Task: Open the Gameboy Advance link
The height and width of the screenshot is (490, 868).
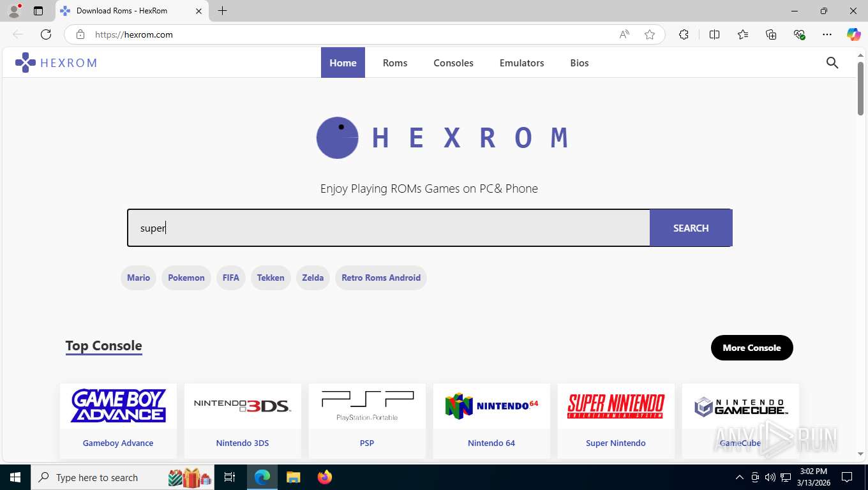Action: 118,443
